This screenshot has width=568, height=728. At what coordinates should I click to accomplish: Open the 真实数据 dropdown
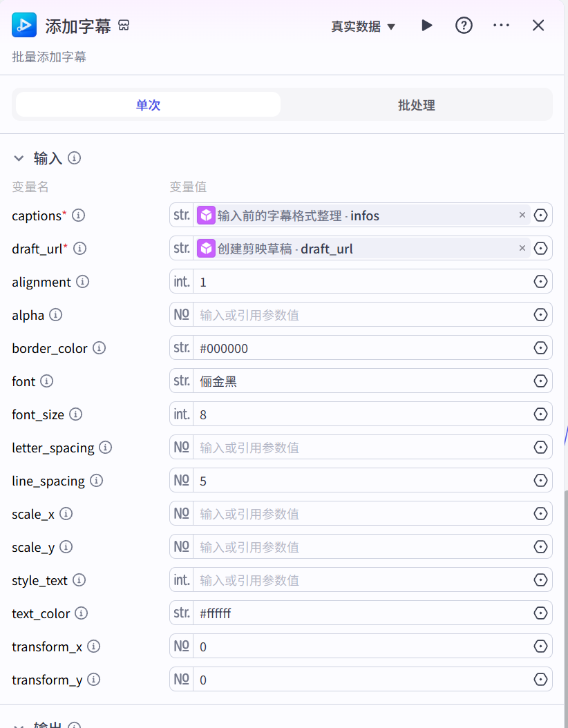click(x=363, y=26)
